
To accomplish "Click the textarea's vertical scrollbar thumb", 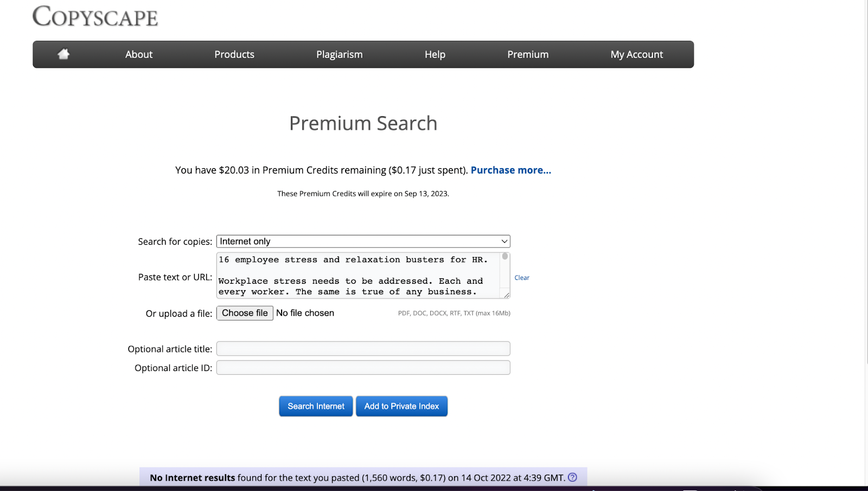I will point(505,257).
